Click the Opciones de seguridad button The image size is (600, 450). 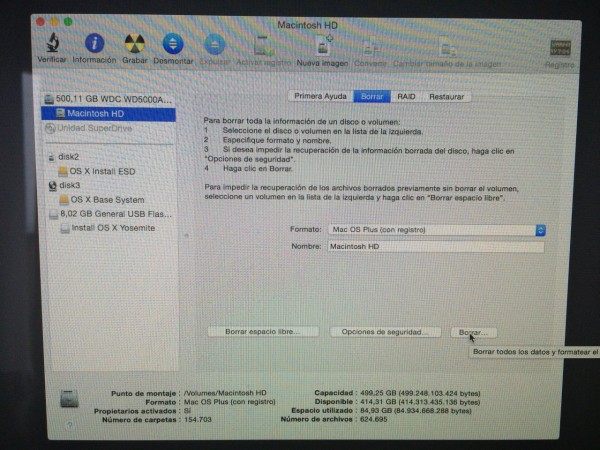point(385,332)
